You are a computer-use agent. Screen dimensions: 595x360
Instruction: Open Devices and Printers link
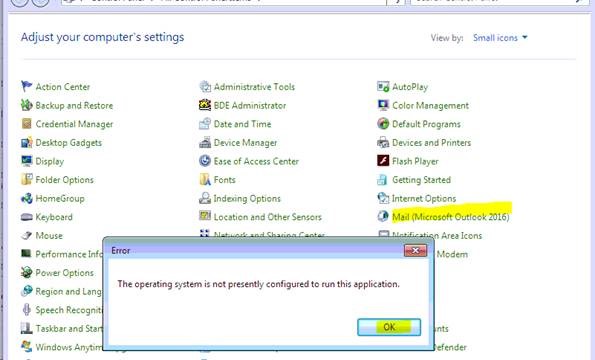pyautogui.click(x=431, y=143)
